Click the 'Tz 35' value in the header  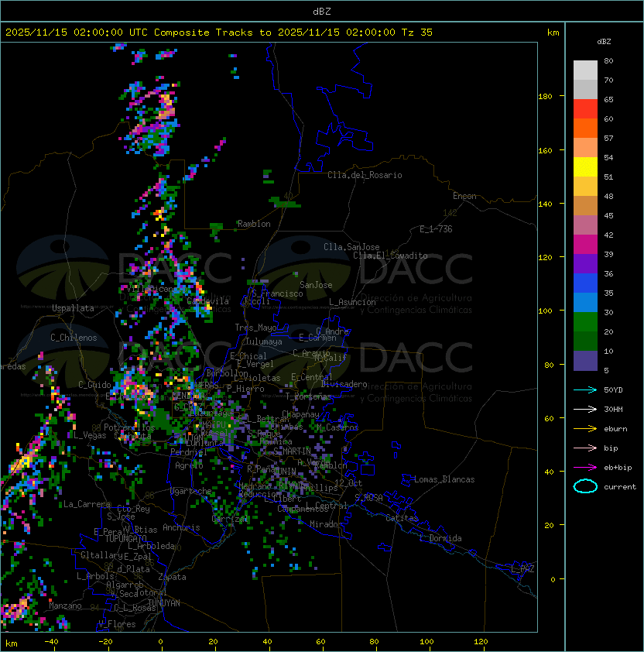pyautogui.click(x=417, y=33)
